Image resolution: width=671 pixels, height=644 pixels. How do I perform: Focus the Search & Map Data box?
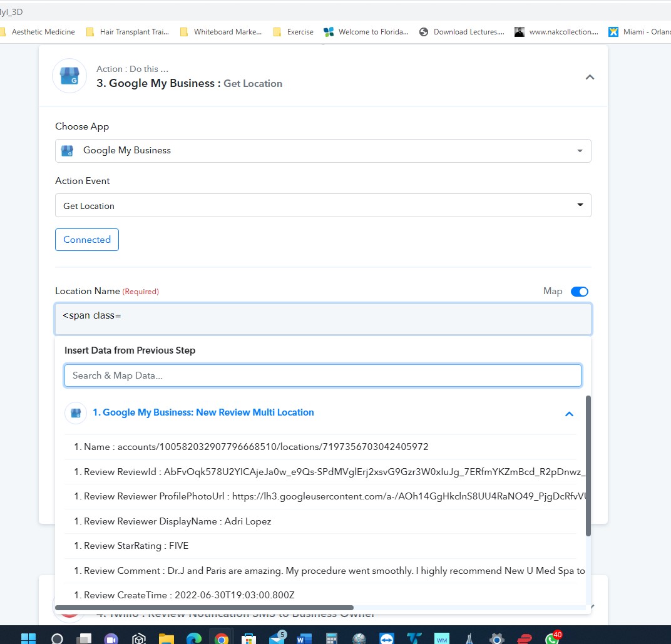tap(322, 376)
